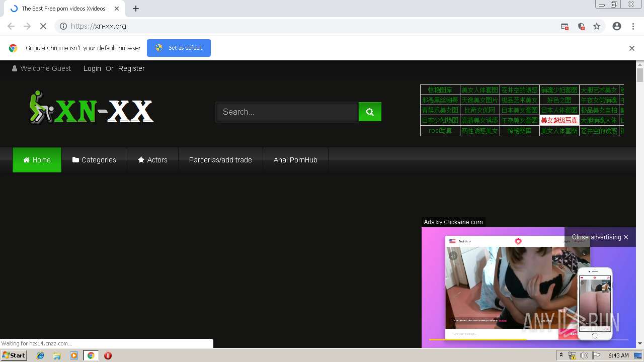
Task: Open the Windows Start menu
Action: tap(14, 355)
